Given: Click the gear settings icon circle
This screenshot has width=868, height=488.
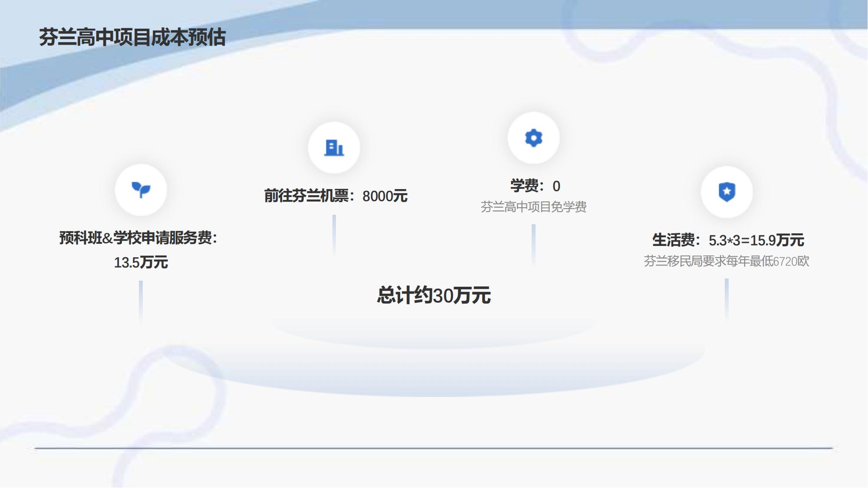Looking at the screenshot, I should click(x=533, y=138).
